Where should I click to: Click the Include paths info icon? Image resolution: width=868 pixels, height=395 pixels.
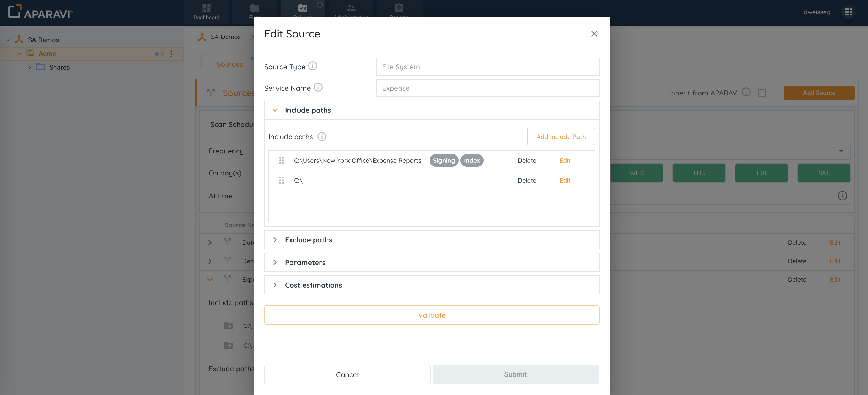[x=322, y=137]
